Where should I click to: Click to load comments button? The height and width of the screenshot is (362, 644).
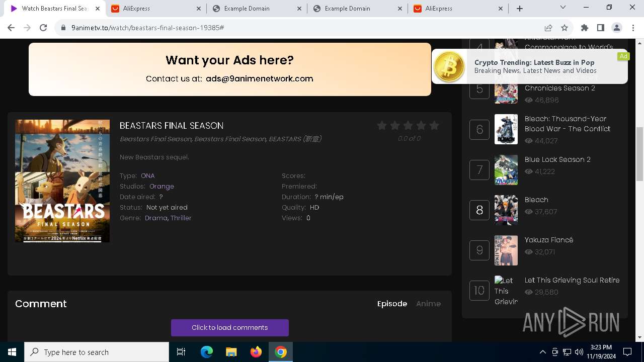230,328
